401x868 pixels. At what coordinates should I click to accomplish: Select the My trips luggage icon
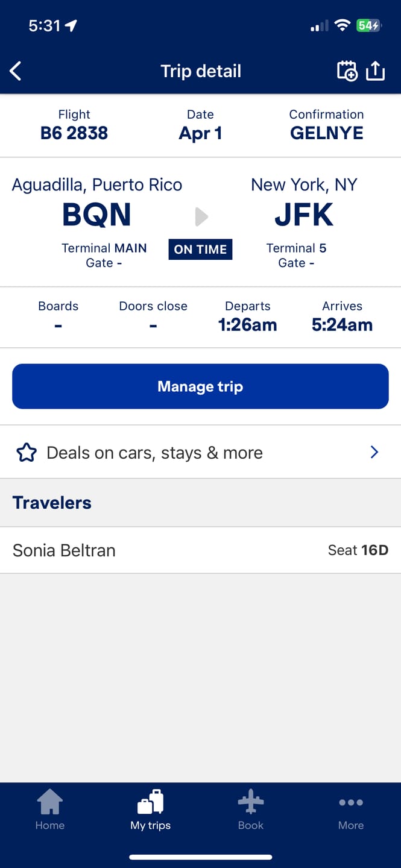tap(150, 802)
